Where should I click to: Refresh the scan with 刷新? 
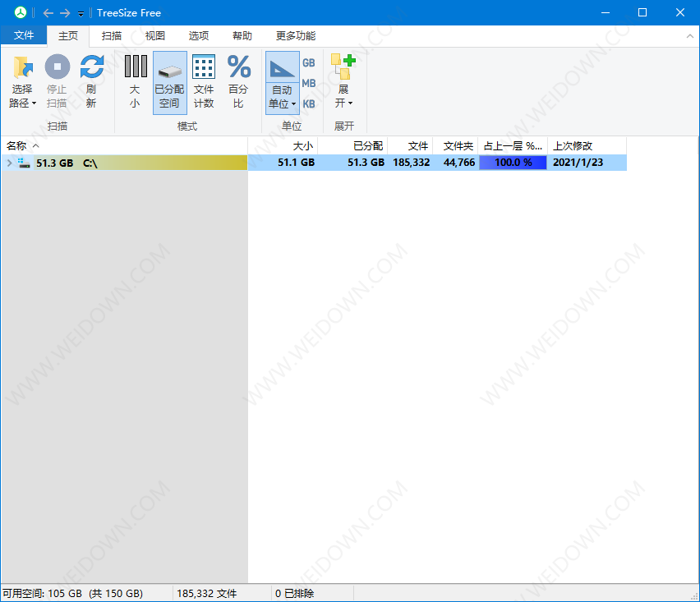pos(91,82)
